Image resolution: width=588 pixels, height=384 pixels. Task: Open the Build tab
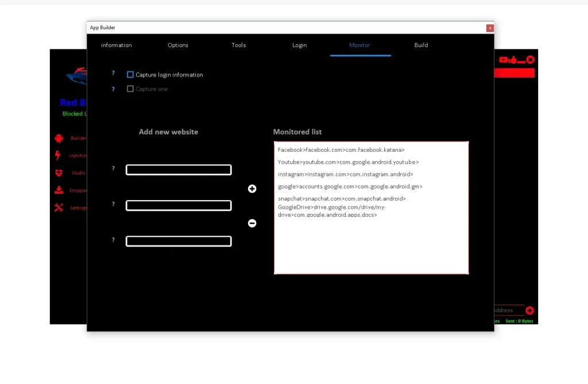click(x=421, y=45)
